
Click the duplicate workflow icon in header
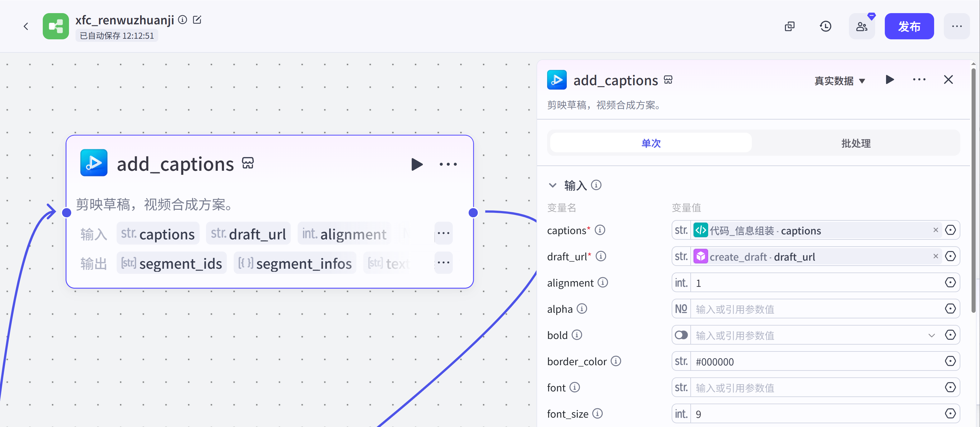[789, 26]
